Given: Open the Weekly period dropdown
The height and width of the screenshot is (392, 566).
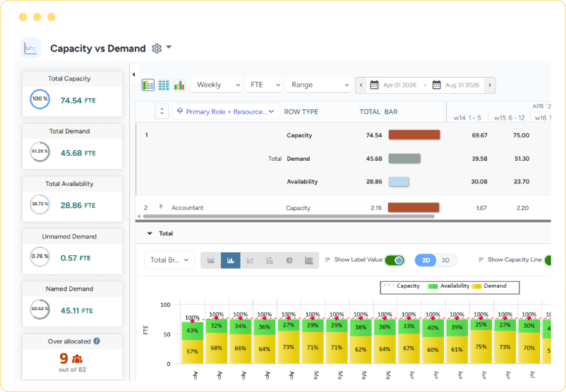Looking at the screenshot, I should [217, 85].
